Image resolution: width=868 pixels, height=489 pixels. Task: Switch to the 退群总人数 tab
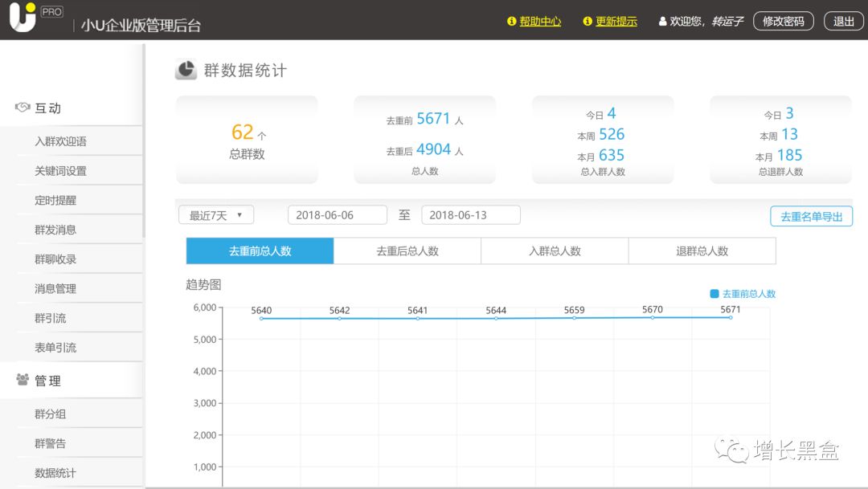pyautogui.click(x=702, y=251)
